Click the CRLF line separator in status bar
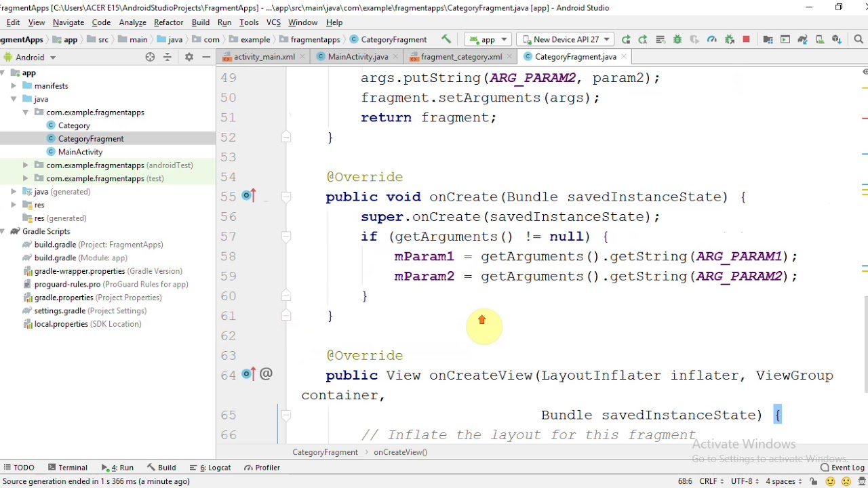The width and height of the screenshot is (868, 488). tap(711, 481)
